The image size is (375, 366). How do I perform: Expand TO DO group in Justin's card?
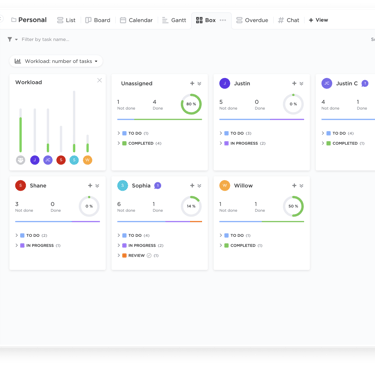click(221, 133)
